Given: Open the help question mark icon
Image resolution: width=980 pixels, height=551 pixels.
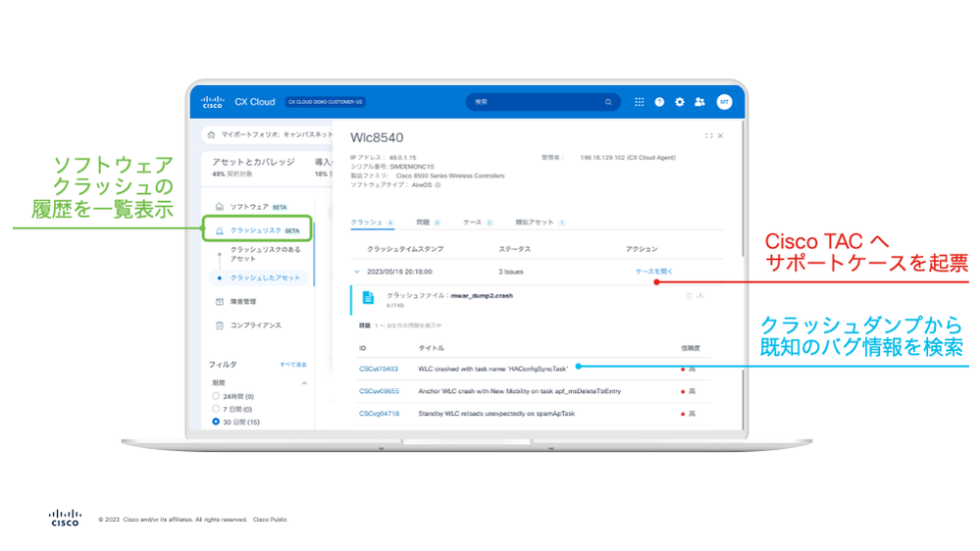Looking at the screenshot, I should (x=659, y=102).
